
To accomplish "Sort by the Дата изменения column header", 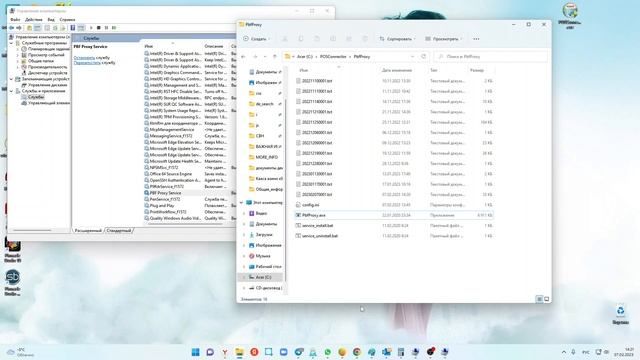I will [396, 71].
